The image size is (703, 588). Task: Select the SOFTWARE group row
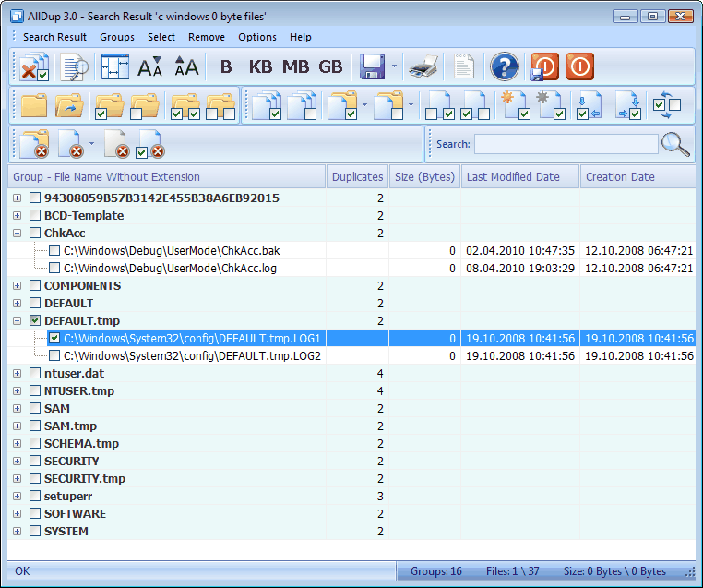click(75, 513)
